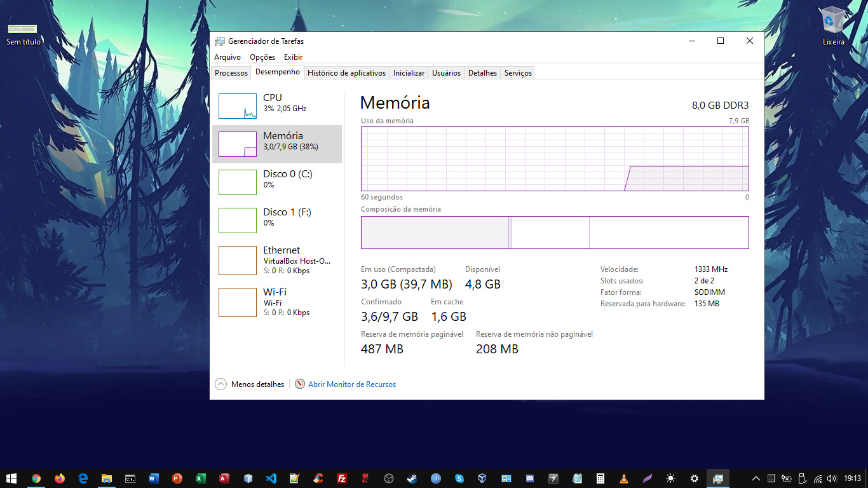The height and width of the screenshot is (488, 868).
Task: Collapse the view with the Menos detalhes chevron
Action: [x=220, y=384]
